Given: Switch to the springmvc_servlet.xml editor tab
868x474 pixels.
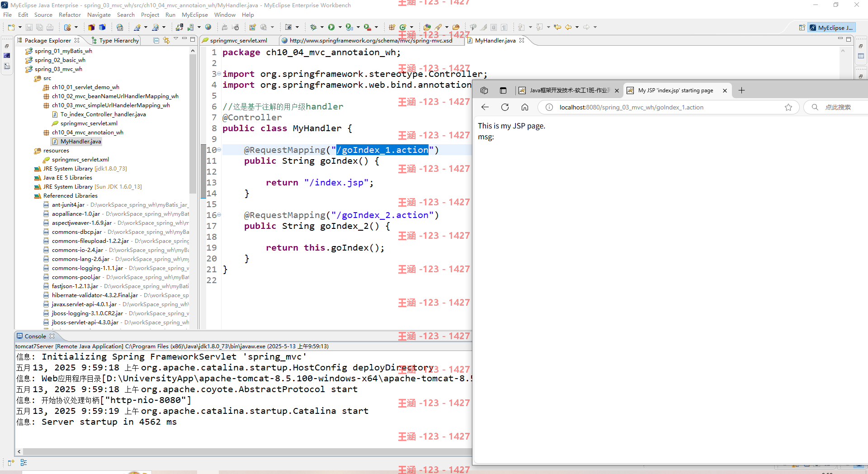Looking at the screenshot, I should pos(238,40).
